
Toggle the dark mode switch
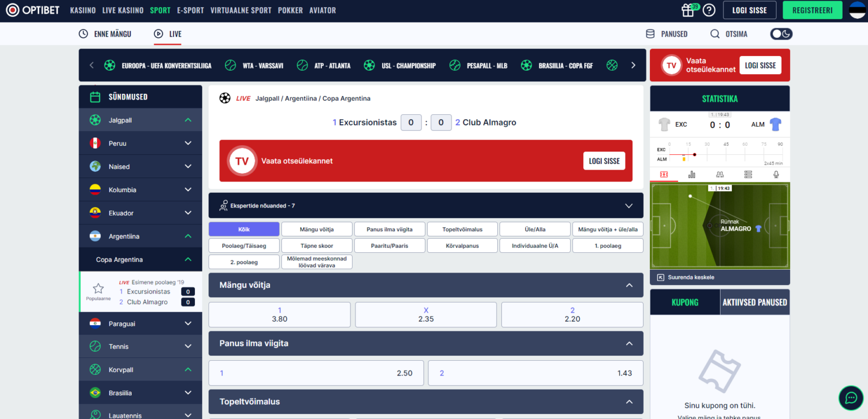(x=781, y=34)
